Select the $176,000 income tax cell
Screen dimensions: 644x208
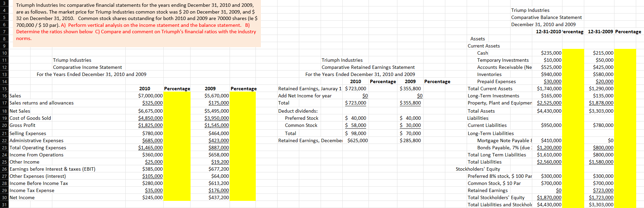coord(218,190)
